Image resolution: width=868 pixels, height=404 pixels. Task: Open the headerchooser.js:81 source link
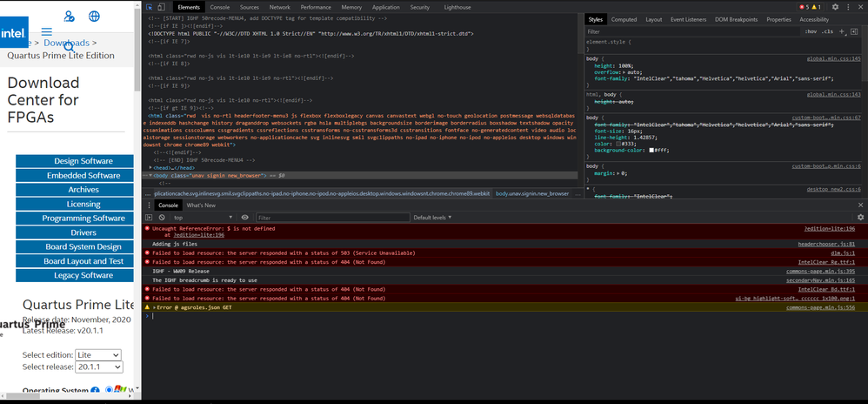tap(826, 245)
